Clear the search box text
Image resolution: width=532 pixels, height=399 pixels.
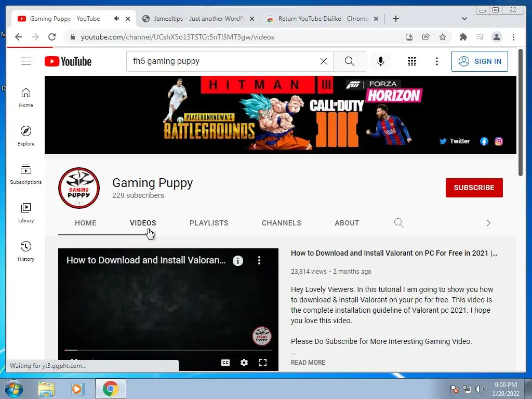[323, 61]
